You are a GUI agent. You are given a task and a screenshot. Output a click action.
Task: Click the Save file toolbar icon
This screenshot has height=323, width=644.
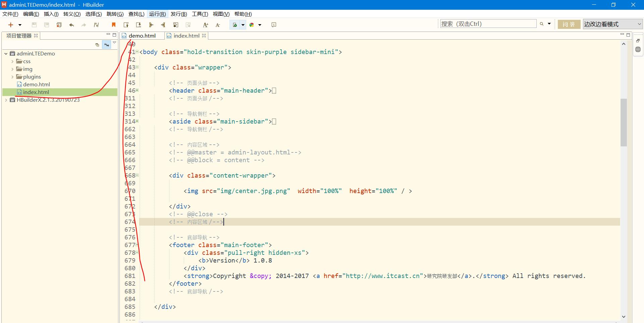[x=34, y=25]
